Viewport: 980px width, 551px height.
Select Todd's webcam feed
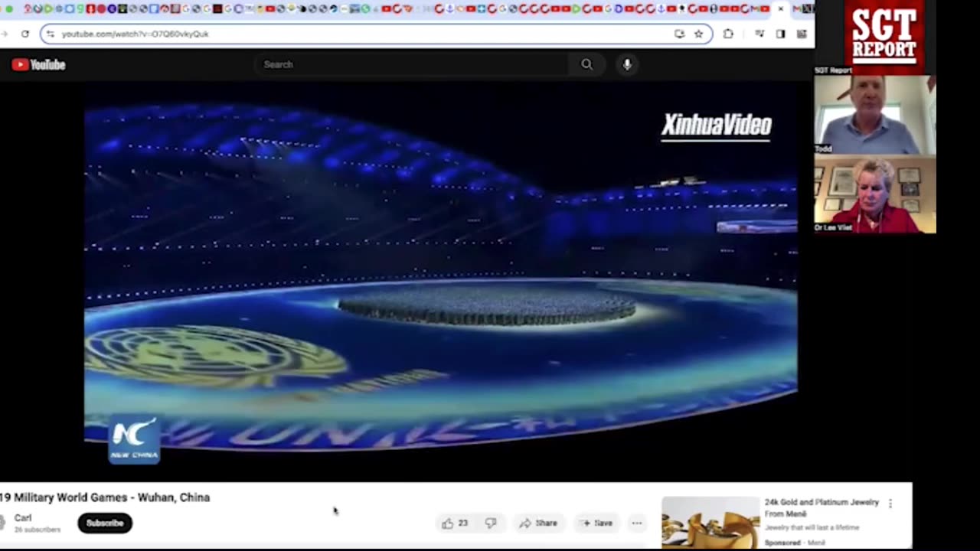(874, 114)
